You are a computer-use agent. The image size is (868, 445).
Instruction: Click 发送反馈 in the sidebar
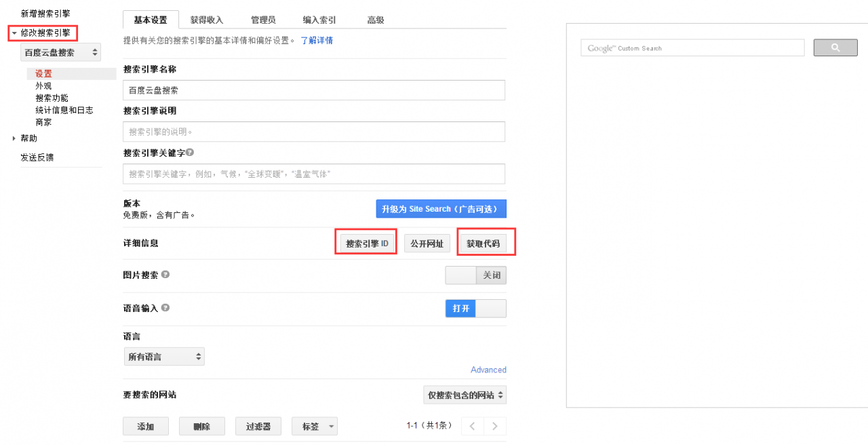click(x=37, y=157)
